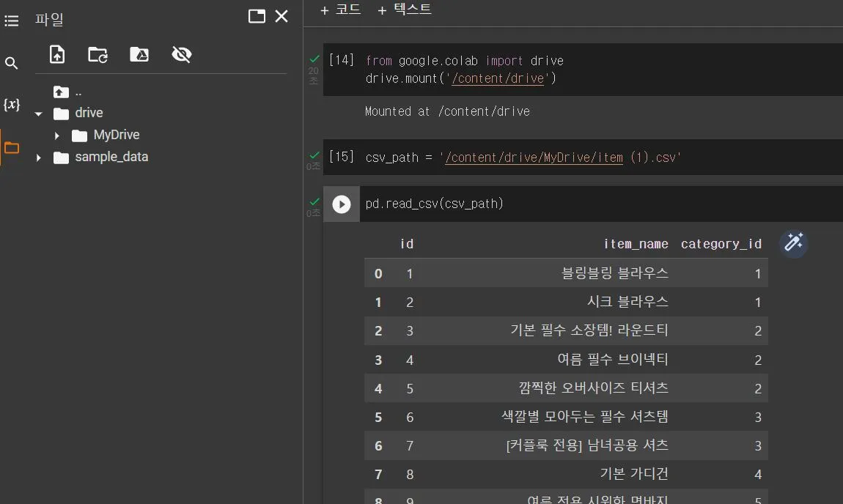Screen dimensions: 843x504
Task: Click the interactive table magic wand icon
Action: click(794, 243)
